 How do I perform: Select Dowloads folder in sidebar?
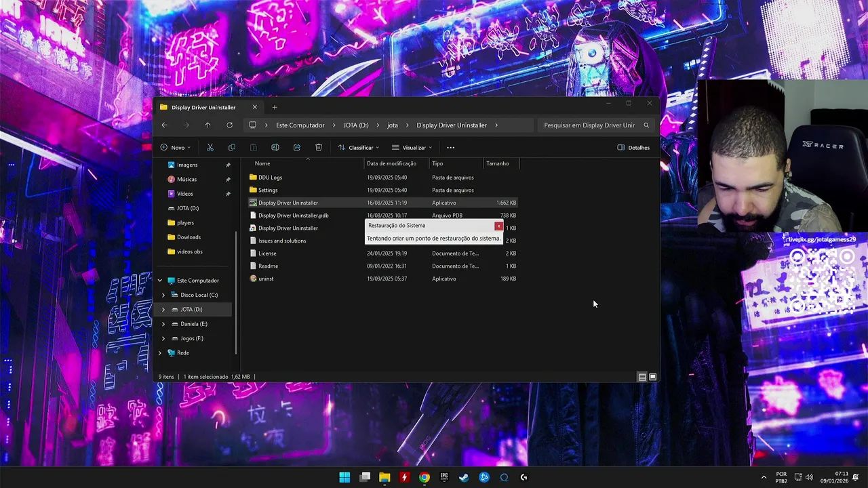[x=189, y=237]
